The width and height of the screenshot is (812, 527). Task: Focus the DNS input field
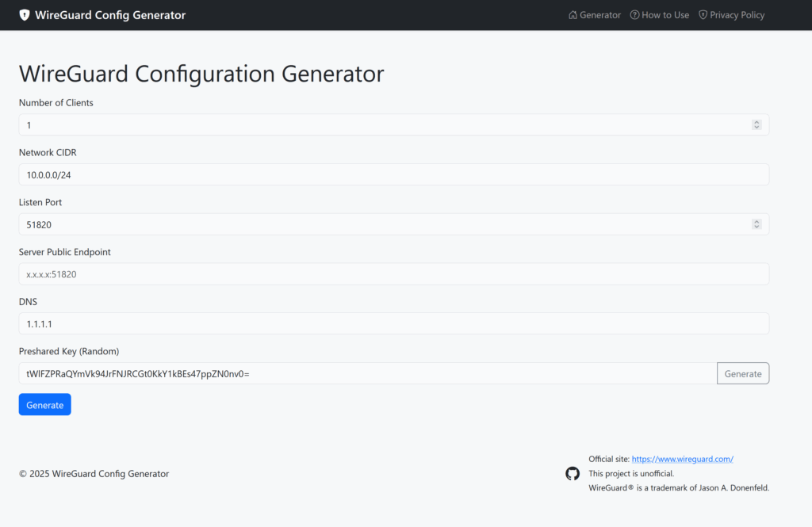394,323
